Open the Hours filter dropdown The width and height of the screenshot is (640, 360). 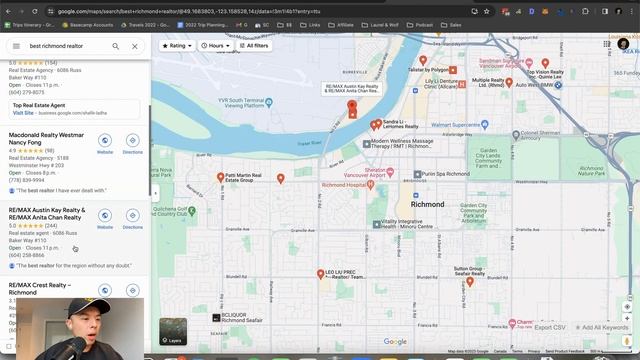coord(216,46)
